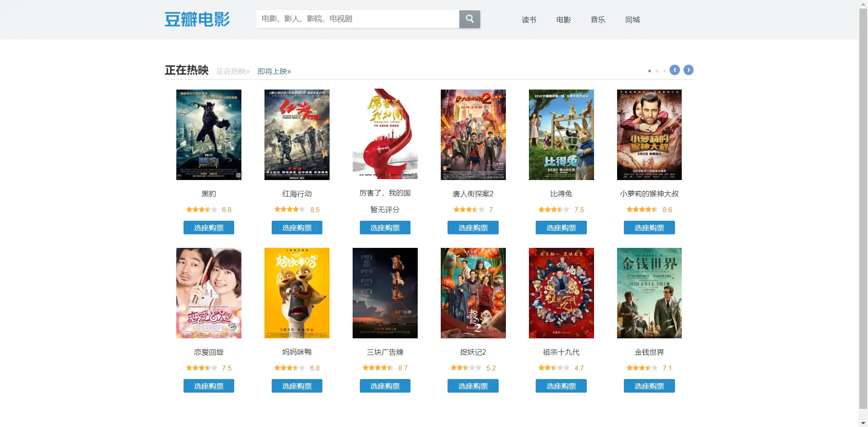Click the 金钱世界 title link
Viewport: 868px width, 427px height.
(x=649, y=352)
